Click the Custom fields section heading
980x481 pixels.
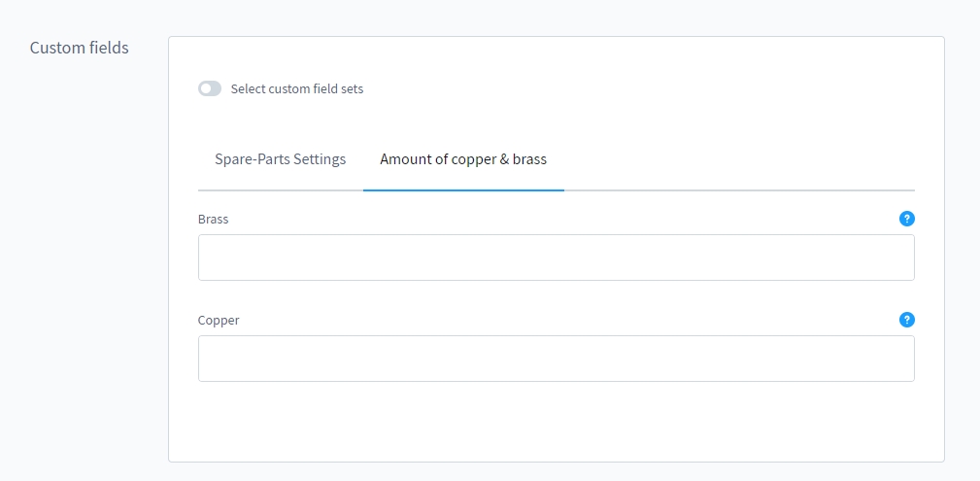point(80,48)
